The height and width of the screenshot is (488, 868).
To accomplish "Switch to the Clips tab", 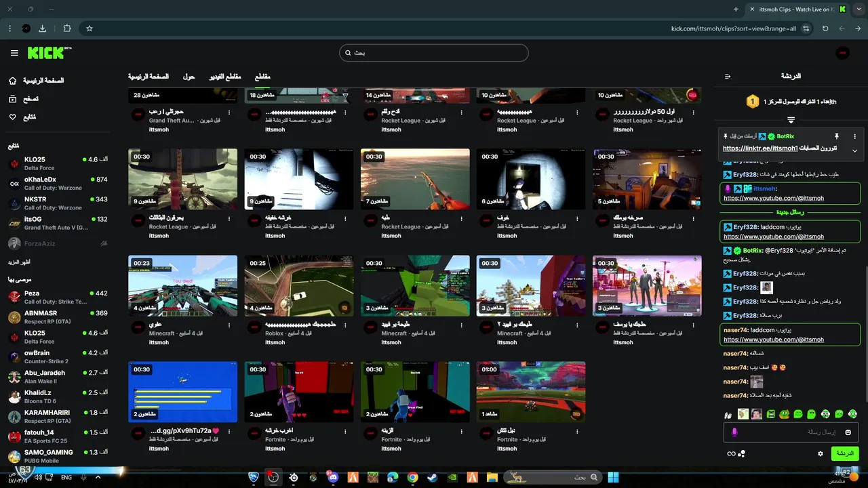I will click(262, 77).
